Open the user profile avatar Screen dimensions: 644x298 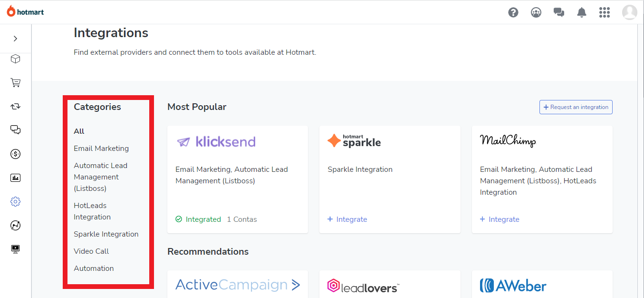click(x=630, y=12)
